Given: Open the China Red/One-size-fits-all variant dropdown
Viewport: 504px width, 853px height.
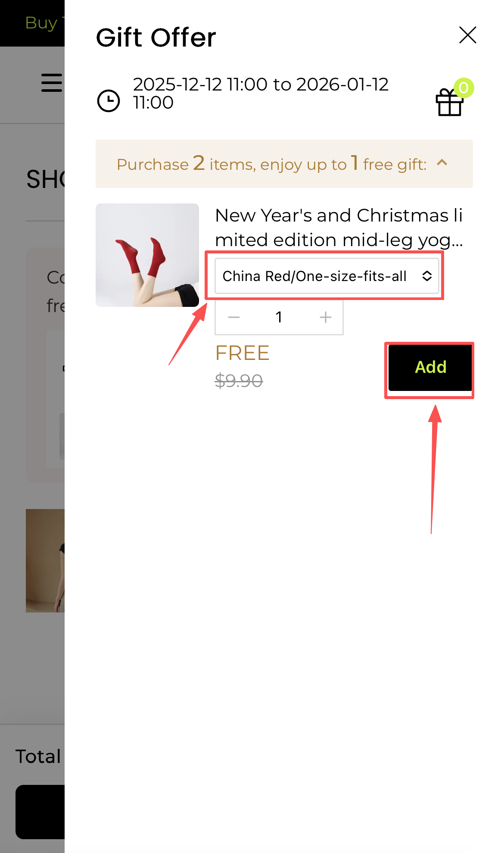Looking at the screenshot, I should coord(327,276).
